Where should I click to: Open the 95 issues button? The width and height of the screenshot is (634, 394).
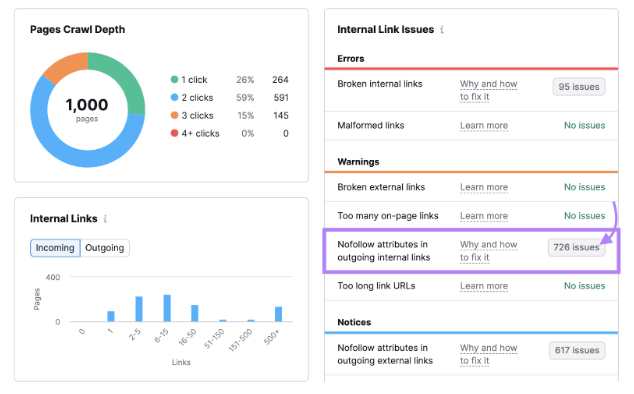[579, 87]
